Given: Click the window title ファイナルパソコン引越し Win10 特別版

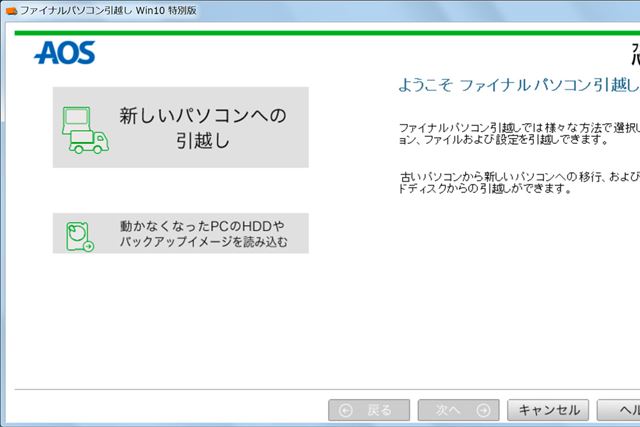Looking at the screenshot, I should 109,10.
